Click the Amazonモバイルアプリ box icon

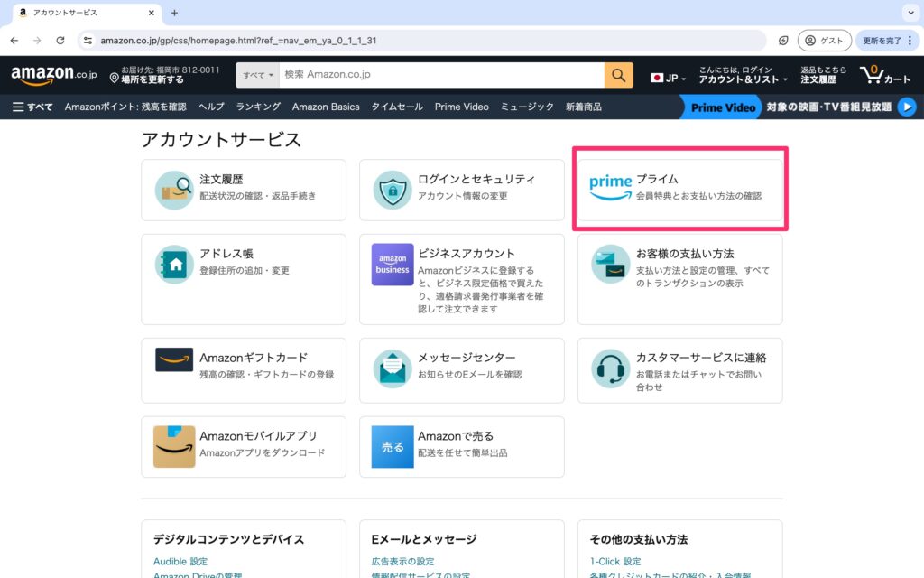[174, 446]
